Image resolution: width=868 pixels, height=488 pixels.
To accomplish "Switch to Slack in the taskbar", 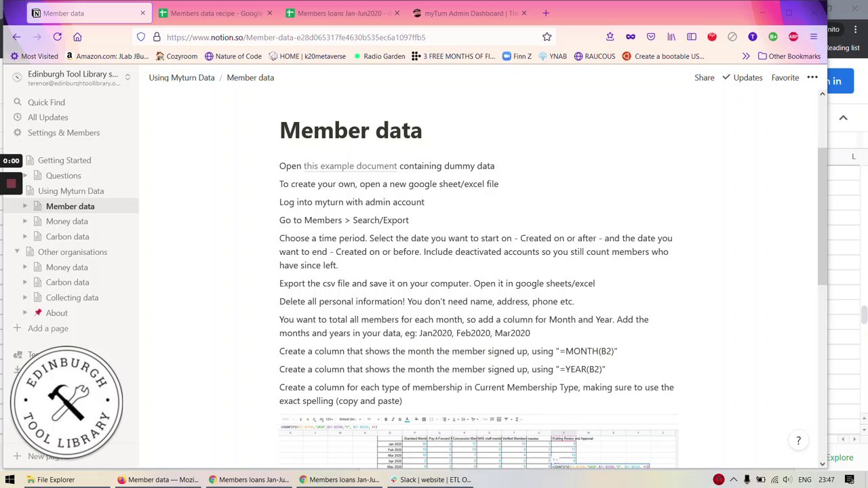I will point(430,480).
